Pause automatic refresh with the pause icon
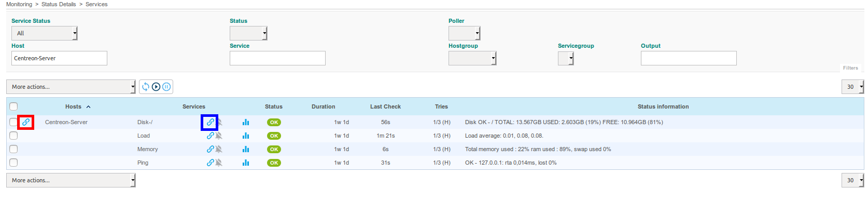The width and height of the screenshot is (868, 201). 166,87
